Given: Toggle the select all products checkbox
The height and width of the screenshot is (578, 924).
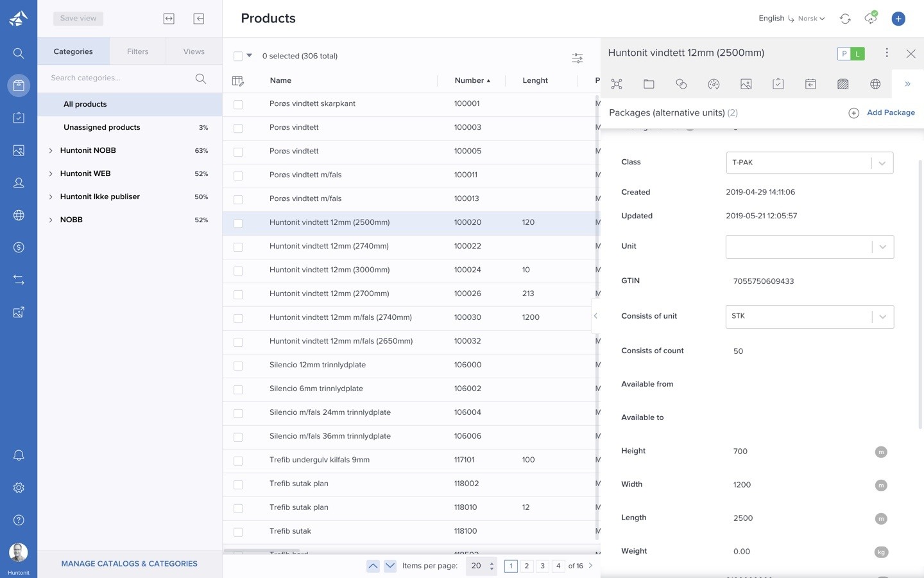Looking at the screenshot, I should [x=238, y=56].
